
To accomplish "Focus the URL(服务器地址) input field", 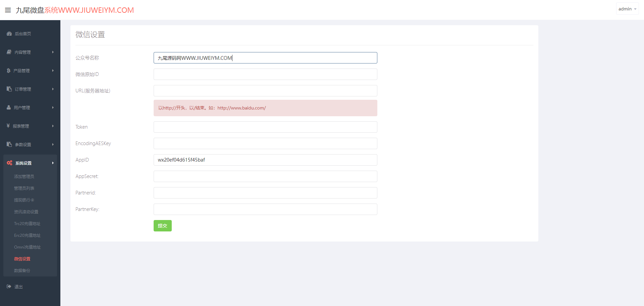I will (265, 91).
